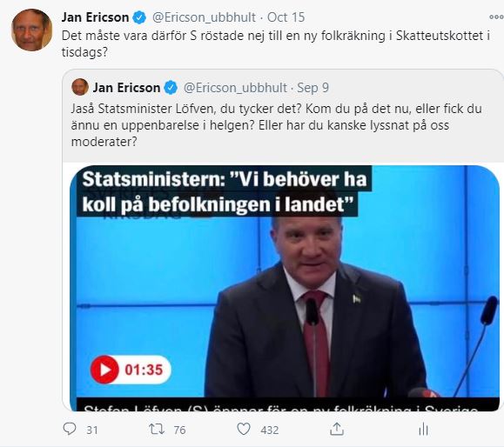Open Jan Ericson name in main tweet
Image resolution: width=504 pixels, height=447 pixels.
click(x=95, y=17)
